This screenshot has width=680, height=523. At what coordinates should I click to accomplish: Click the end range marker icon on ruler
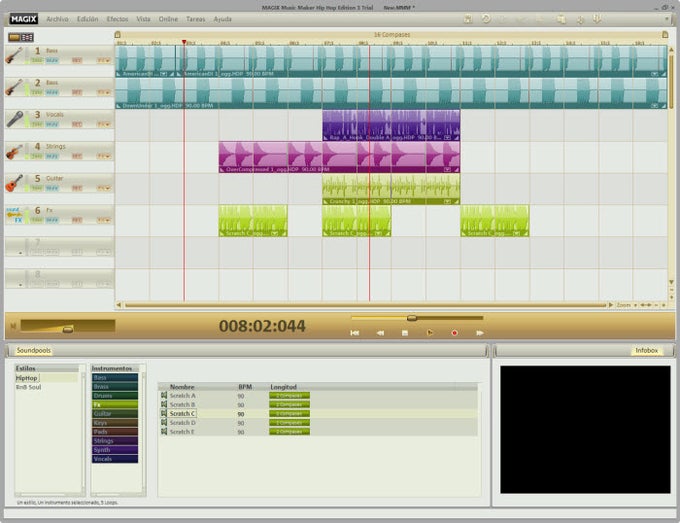[665, 35]
